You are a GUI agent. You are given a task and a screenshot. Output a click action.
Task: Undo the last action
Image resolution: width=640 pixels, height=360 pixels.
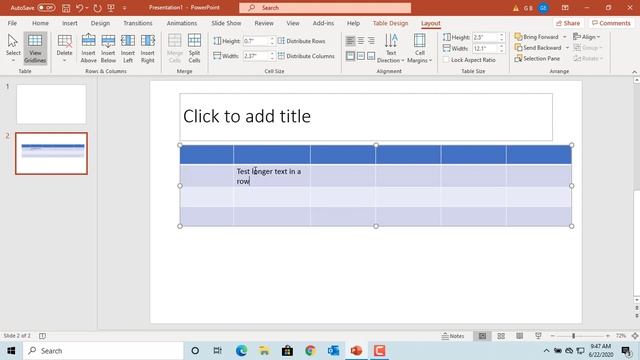click(80, 8)
